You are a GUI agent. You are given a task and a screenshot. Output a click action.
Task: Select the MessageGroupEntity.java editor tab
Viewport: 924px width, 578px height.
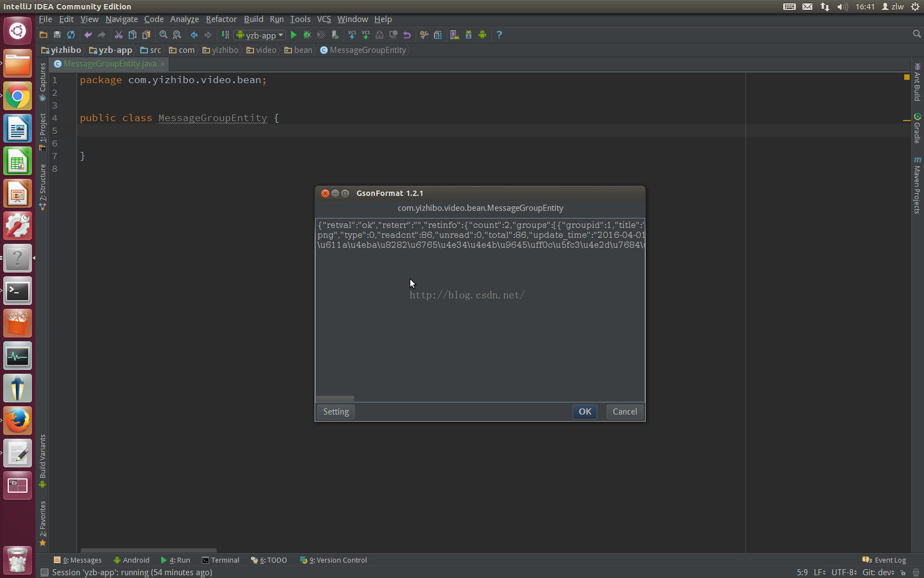coord(109,64)
